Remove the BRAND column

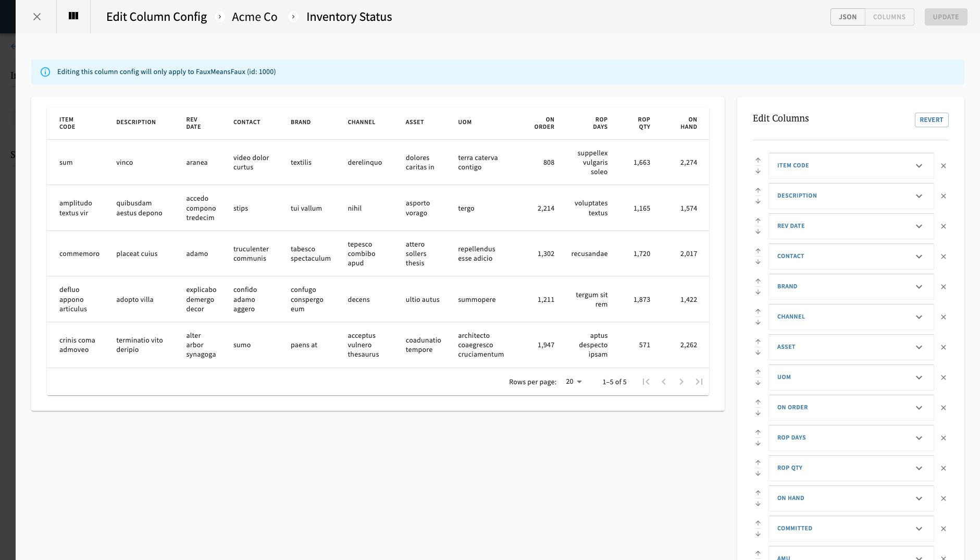click(x=944, y=286)
